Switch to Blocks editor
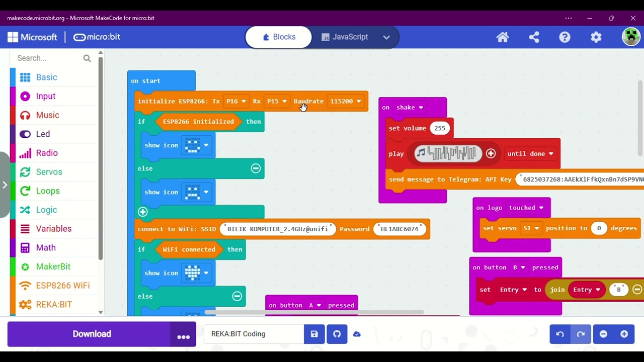Screen dimensions: 644x362 (279, 37)
